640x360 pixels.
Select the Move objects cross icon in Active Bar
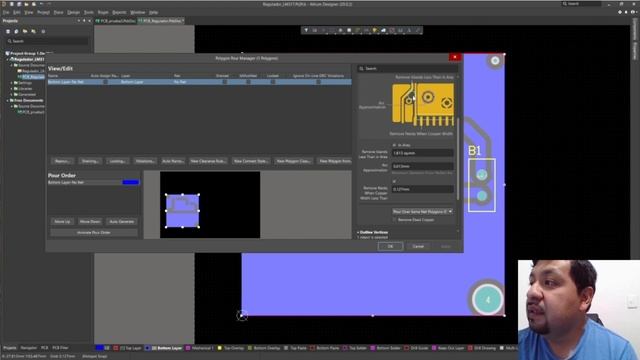323,30
